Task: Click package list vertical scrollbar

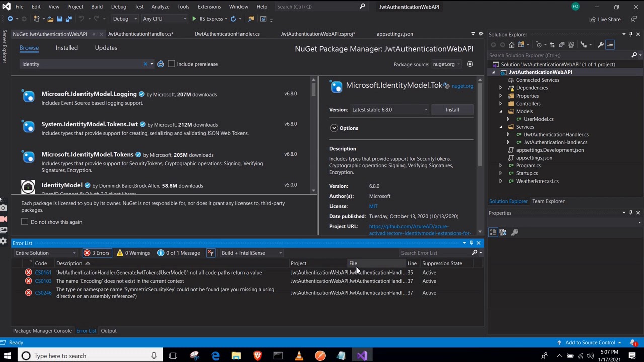Action: 314,134
